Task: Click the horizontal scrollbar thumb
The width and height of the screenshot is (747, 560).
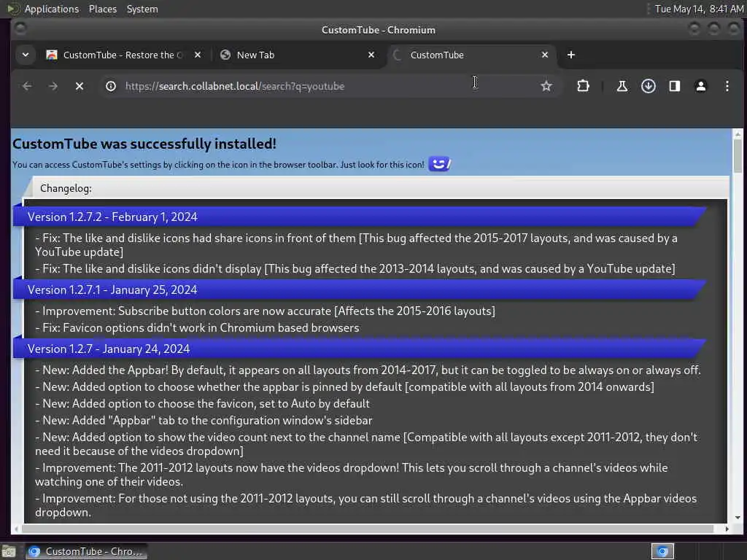Action: 368,529
